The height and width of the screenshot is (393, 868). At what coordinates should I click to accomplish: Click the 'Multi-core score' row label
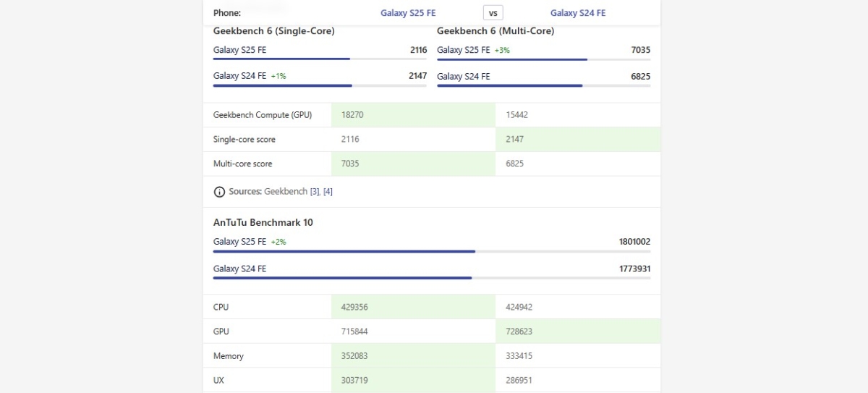[x=243, y=164]
